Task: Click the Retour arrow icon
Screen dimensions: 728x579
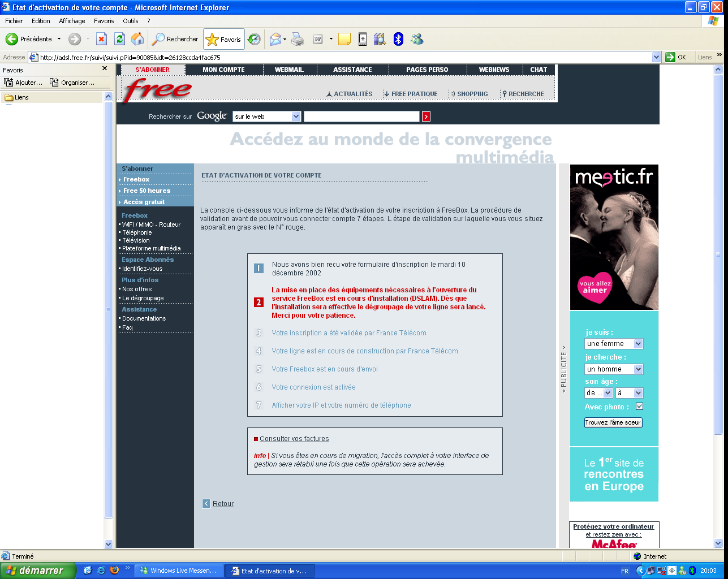Action: pos(206,504)
